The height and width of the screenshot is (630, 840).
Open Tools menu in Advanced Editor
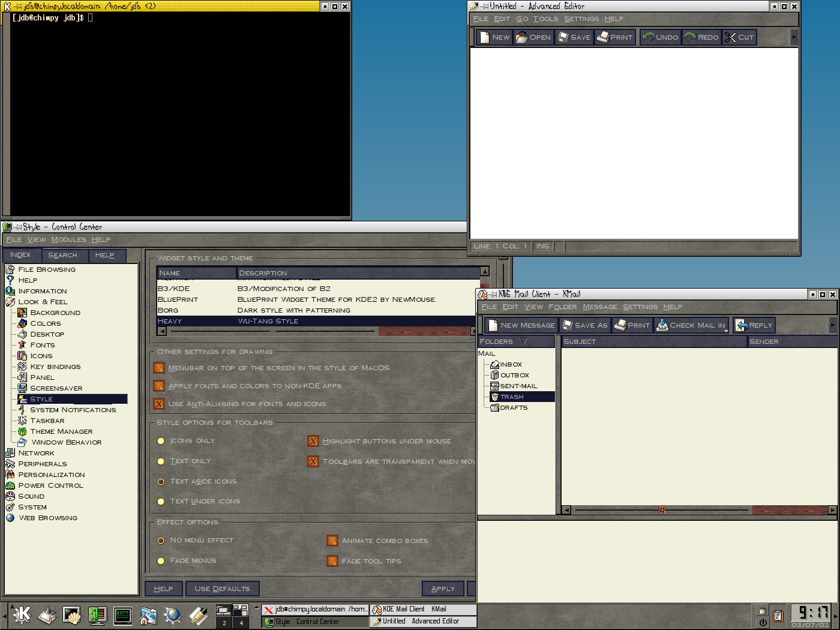tap(545, 19)
